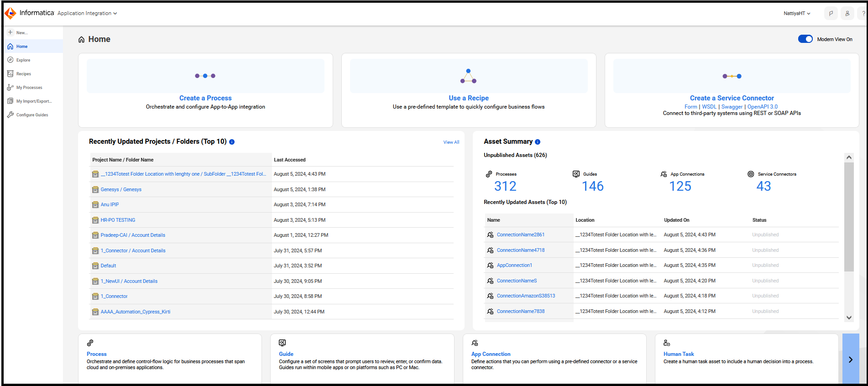Click the Create a Service Connector link
Image resolution: width=868 pixels, height=386 pixels.
click(732, 98)
